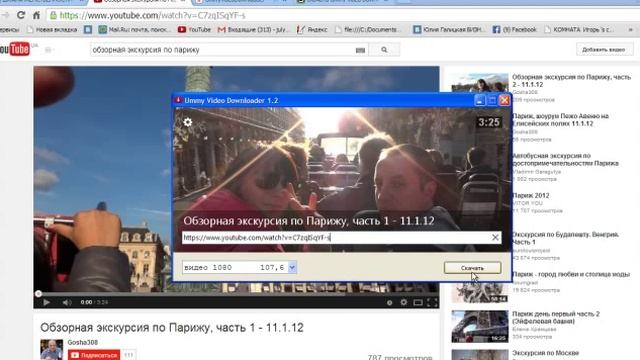Screen dimensions: 640x360
Task: Reload the browser page
Action: click(x=21, y=16)
